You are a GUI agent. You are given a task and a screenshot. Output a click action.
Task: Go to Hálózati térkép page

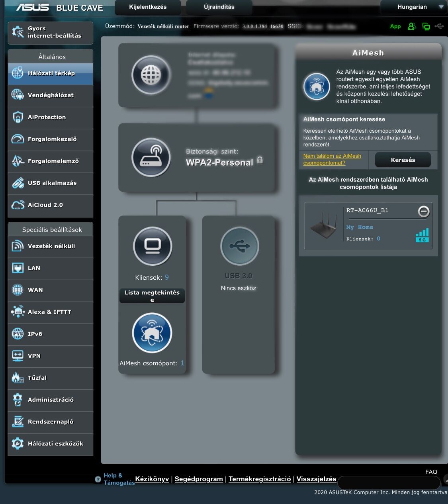point(51,74)
